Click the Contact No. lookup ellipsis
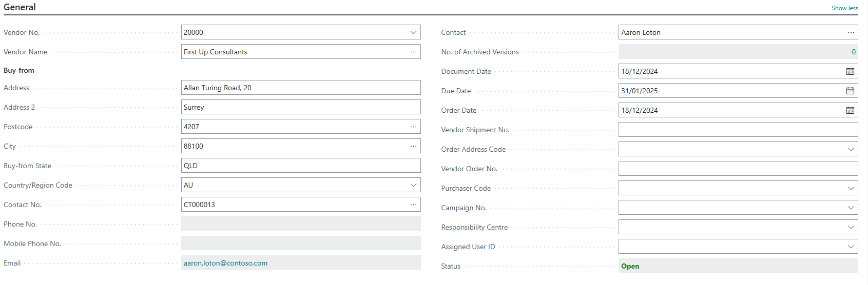868x285 pixels. [413, 205]
